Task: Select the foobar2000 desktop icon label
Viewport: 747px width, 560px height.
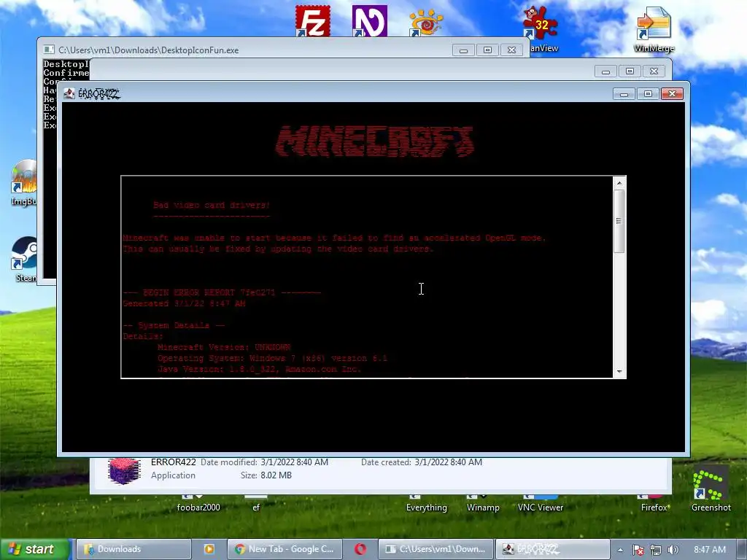Action: tap(198, 507)
